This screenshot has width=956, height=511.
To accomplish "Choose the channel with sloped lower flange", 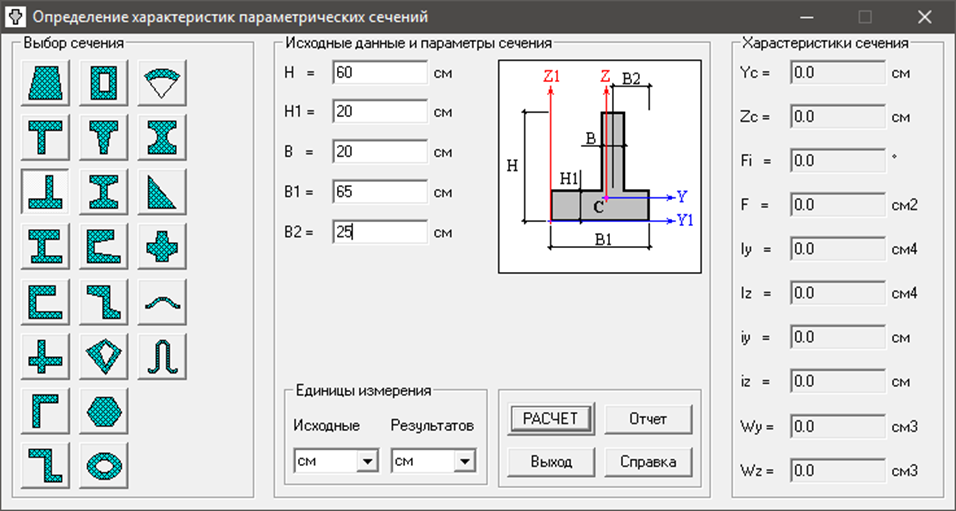I will point(104,247).
